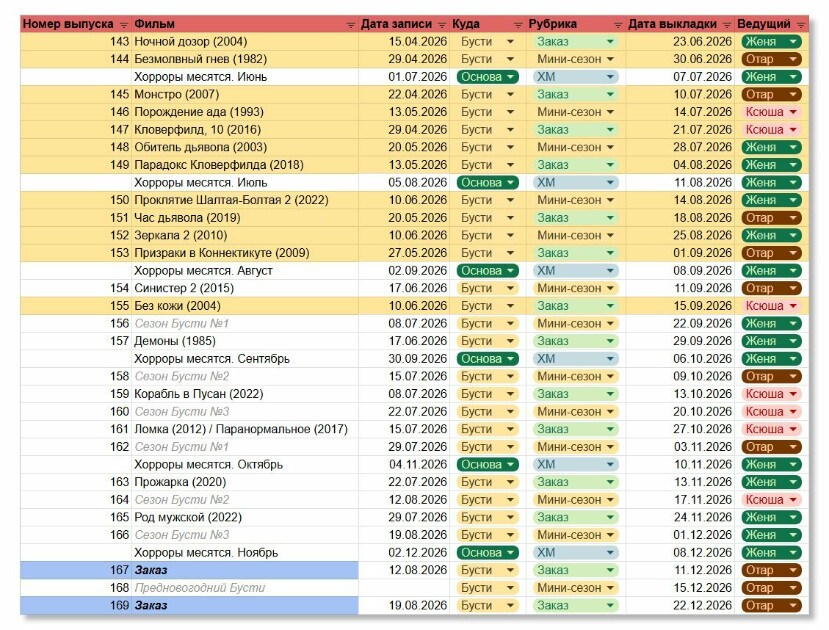Image resolution: width=829 pixels, height=630 pixels.
Task: Expand Женя host dropdown for Ночной дозор row
Action: tap(793, 42)
